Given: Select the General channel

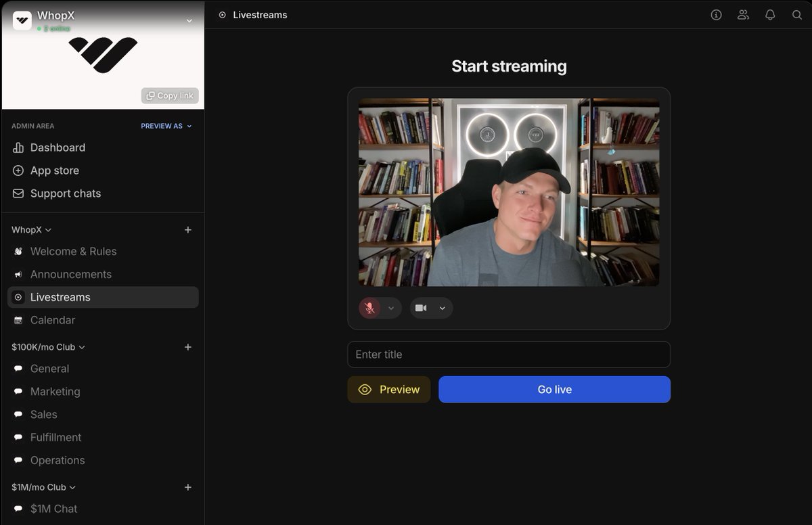Looking at the screenshot, I should pos(49,369).
